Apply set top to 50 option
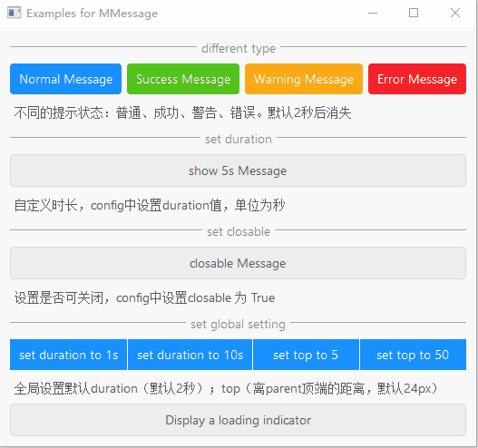Image resolution: width=478 pixels, height=448 pixels. pyautogui.click(x=413, y=355)
